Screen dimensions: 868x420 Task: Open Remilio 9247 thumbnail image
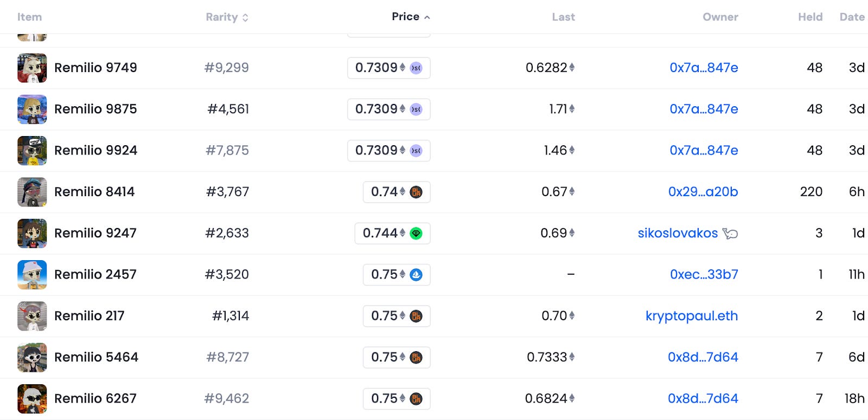pos(32,233)
